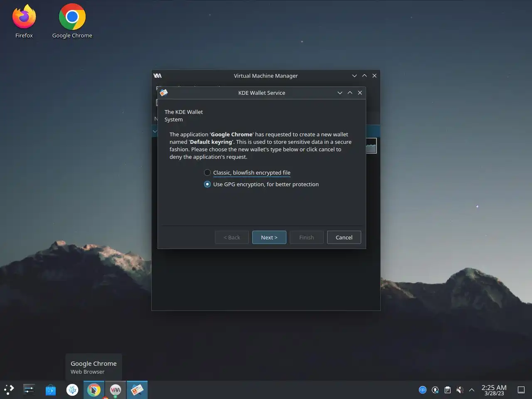Click KDE Wallet Service title bar icon
The image size is (532, 399).
click(x=164, y=93)
